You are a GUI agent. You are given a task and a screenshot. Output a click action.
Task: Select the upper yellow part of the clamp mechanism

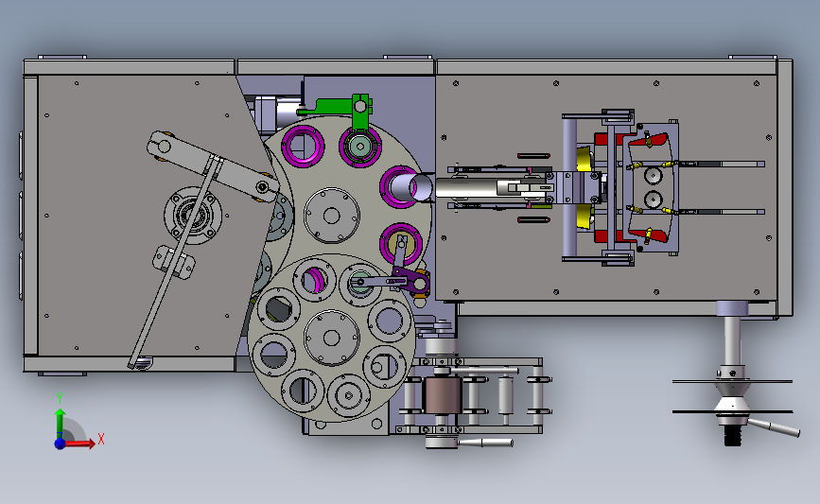click(x=584, y=159)
